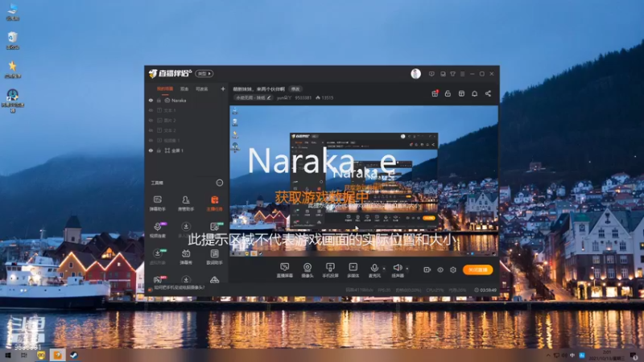The width and height of the screenshot is (644, 362).
Task: Add a 手机投屏 phone casting source
Action: point(330,270)
